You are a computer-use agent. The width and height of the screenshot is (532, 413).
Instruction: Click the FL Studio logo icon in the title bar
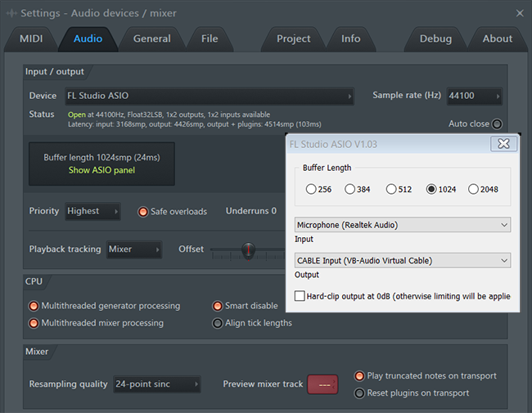[11, 13]
